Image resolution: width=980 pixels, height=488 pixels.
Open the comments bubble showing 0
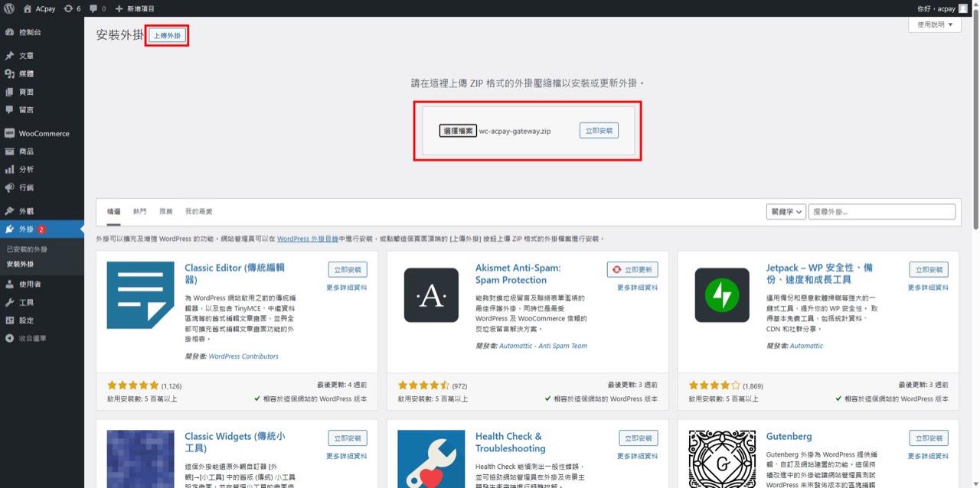coord(97,8)
